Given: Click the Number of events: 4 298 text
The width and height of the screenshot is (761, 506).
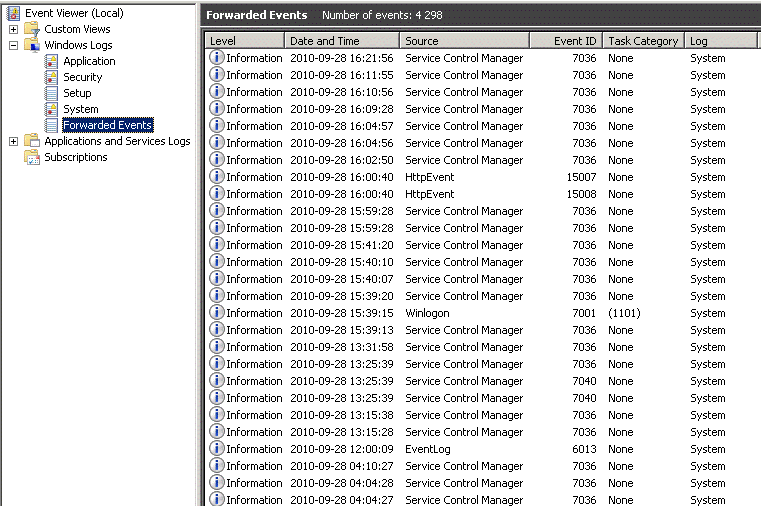Looking at the screenshot, I should coord(382,15).
